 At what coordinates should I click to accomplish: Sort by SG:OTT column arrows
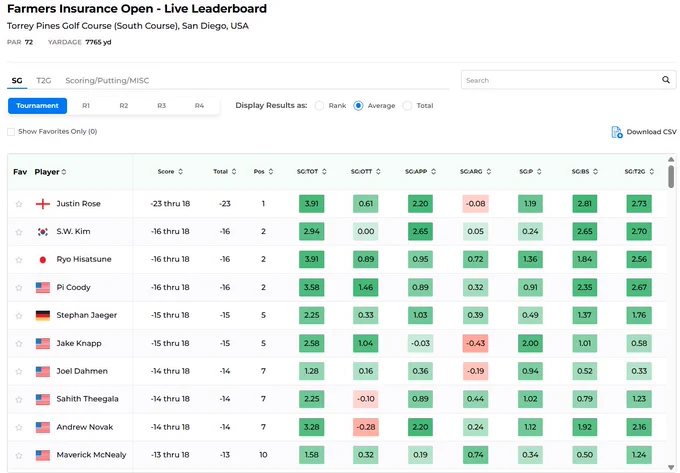coord(378,171)
